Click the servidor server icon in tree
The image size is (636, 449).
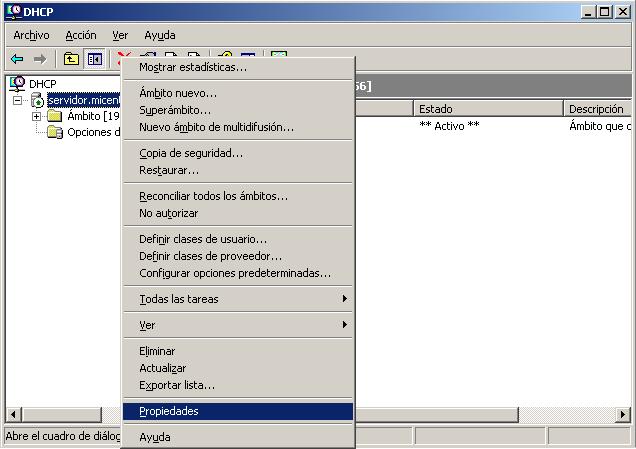38,100
